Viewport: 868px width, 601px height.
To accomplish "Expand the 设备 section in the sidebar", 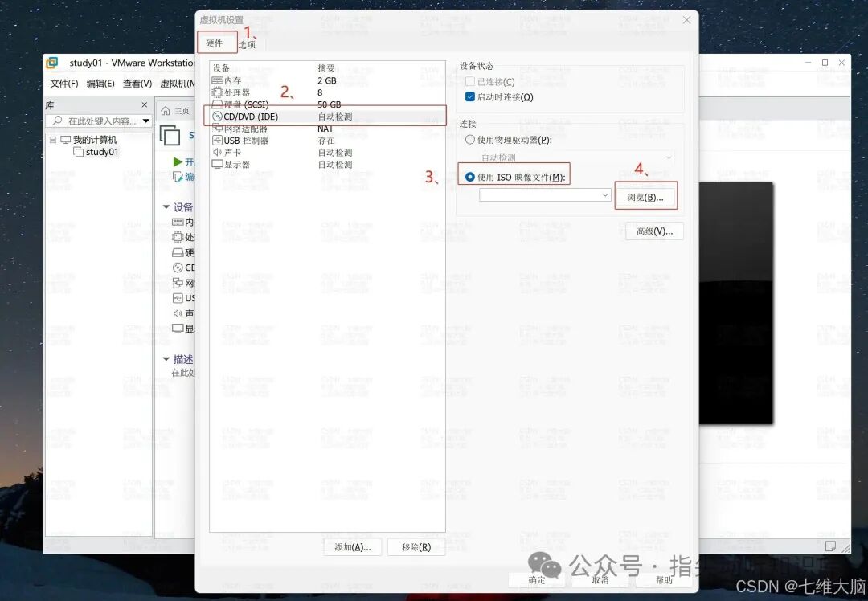I will [166, 206].
